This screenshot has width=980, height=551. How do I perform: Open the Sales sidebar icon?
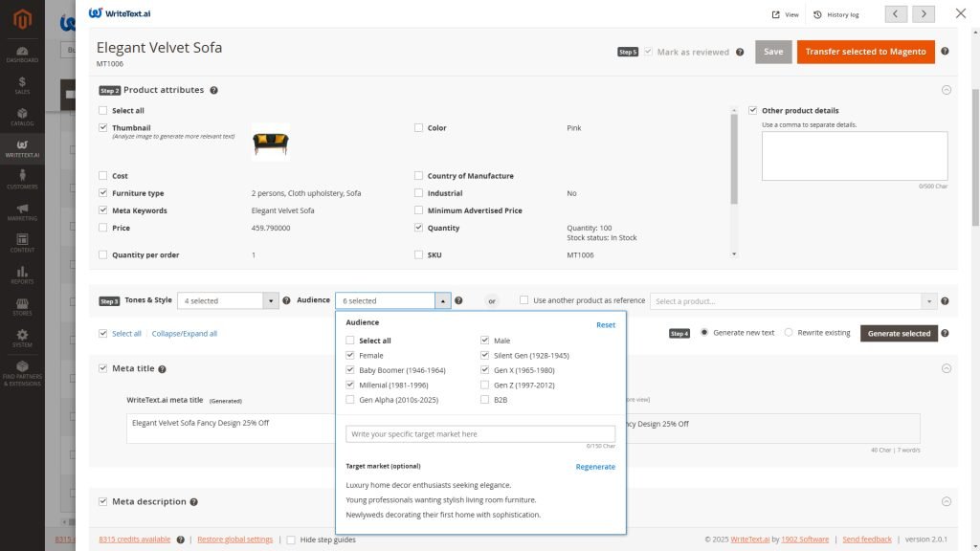coord(22,85)
